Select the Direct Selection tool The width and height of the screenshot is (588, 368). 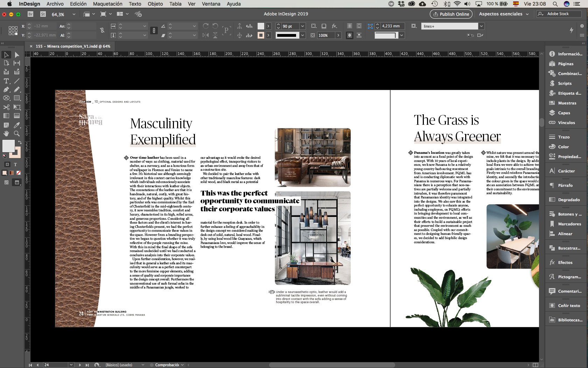click(x=17, y=55)
